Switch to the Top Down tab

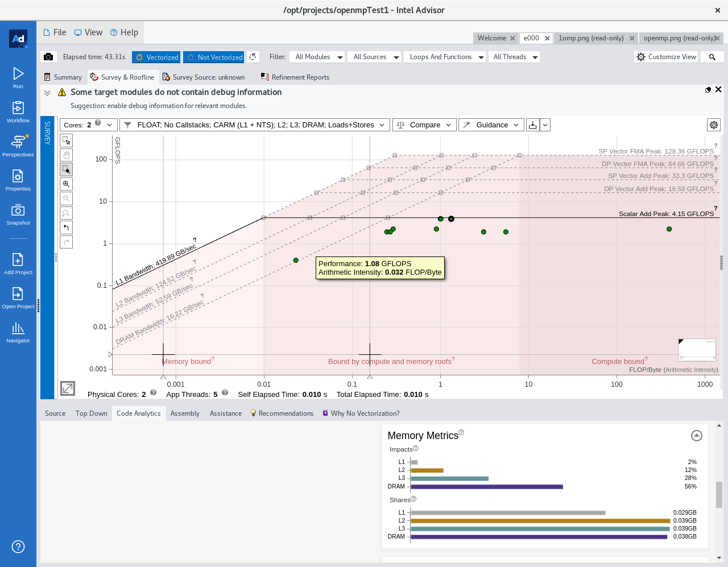(x=91, y=413)
